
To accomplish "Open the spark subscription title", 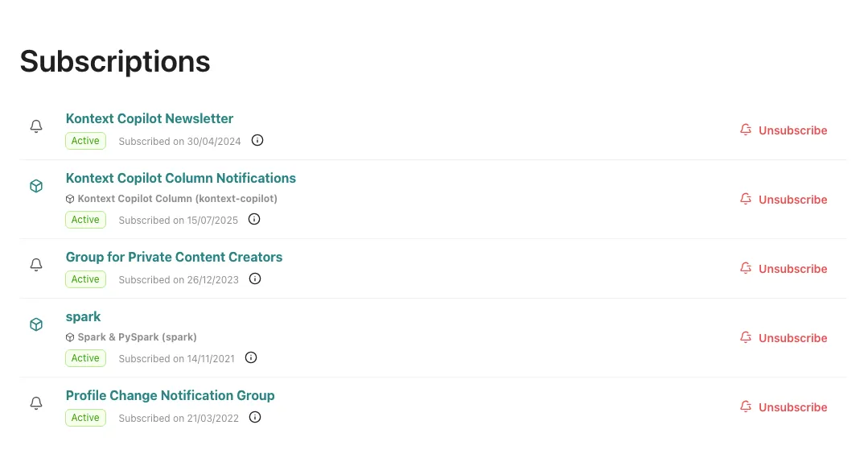I will click(83, 316).
